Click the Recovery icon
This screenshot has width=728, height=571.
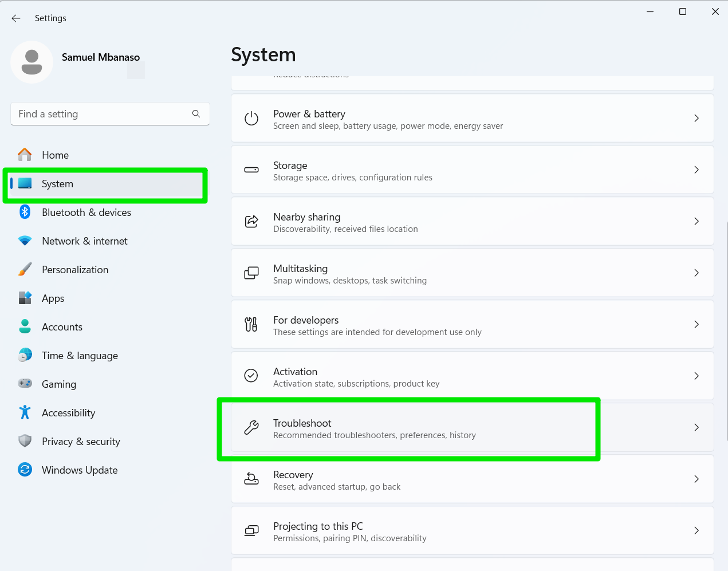tap(251, 479)
